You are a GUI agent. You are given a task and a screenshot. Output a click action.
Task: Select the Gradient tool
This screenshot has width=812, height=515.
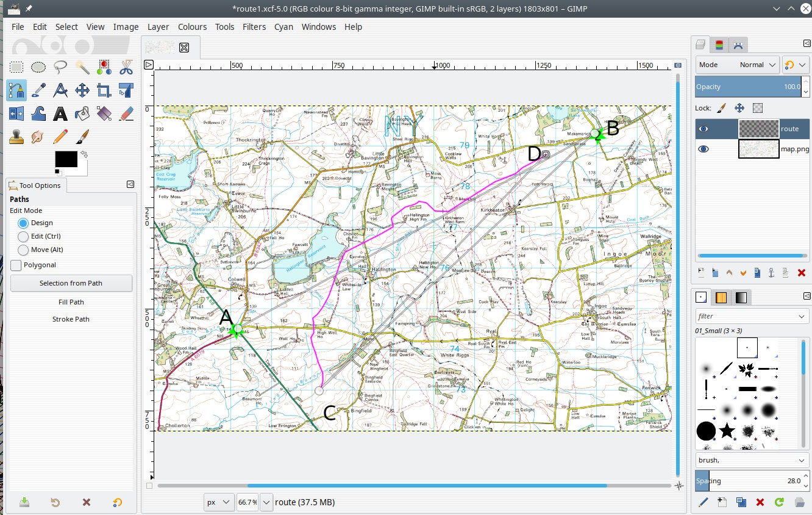pos(104,113)
